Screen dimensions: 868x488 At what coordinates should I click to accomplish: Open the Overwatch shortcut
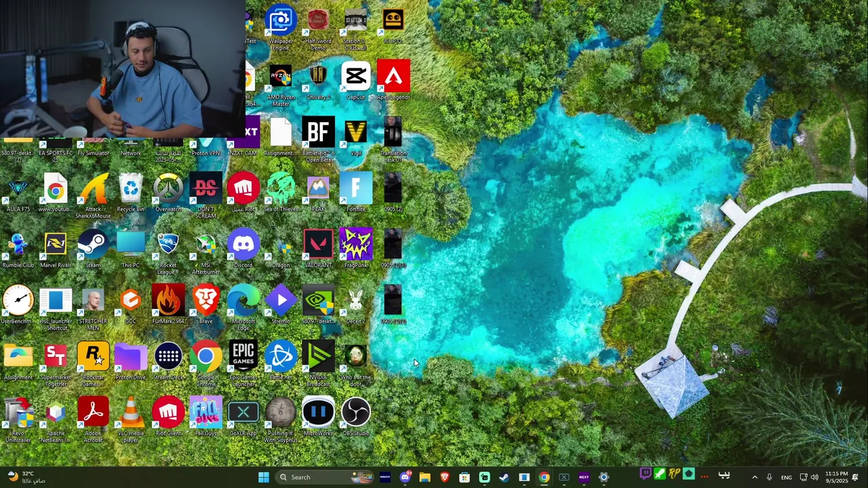pyautogui.click(x=168, y=192)
